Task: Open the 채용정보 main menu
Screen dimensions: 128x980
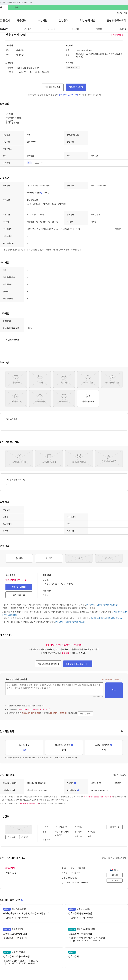Action: [22, 21]
